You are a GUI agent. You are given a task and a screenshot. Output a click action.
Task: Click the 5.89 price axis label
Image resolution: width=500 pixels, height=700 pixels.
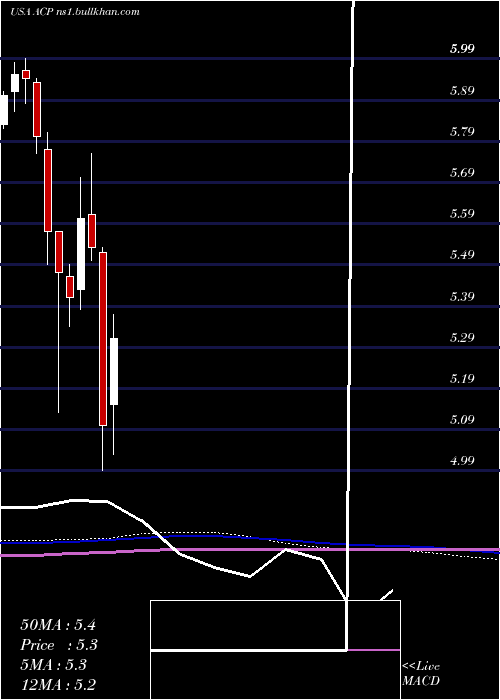[462, 91]
